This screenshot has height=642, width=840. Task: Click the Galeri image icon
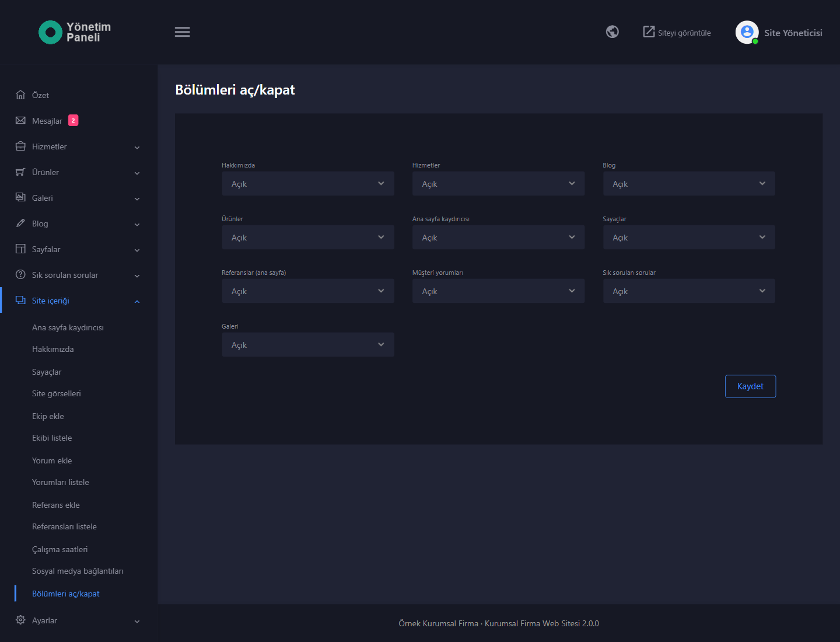point(20,197)
